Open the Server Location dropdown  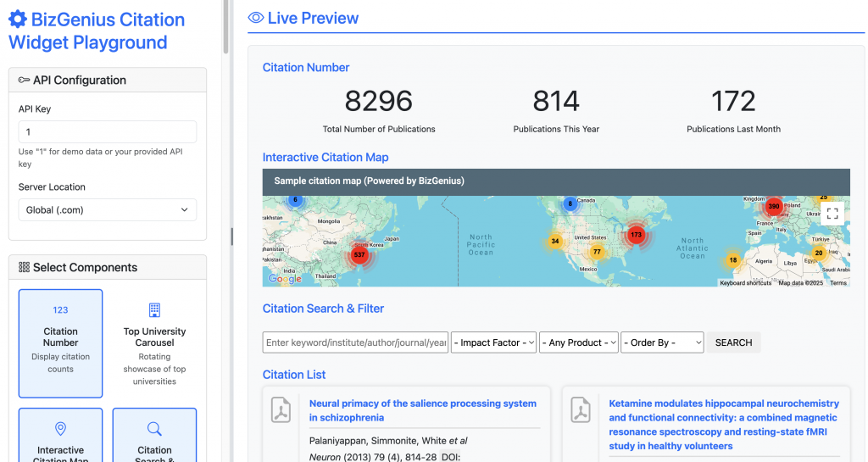[108, 209]
